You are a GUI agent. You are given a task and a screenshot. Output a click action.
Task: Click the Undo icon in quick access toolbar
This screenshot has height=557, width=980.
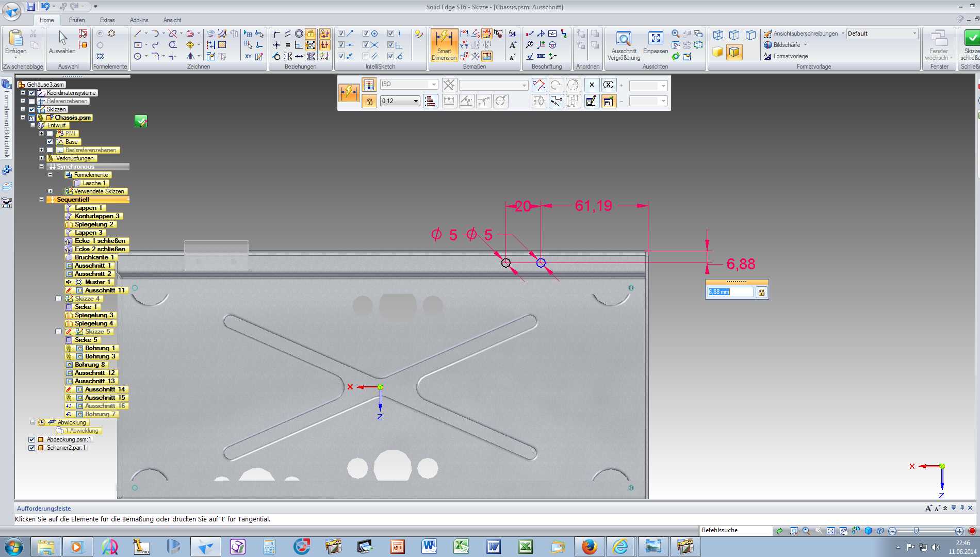coord(45,7)
